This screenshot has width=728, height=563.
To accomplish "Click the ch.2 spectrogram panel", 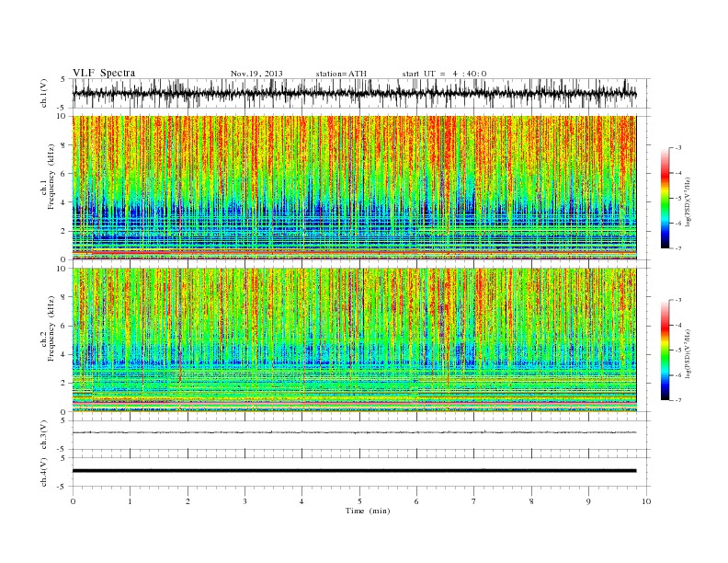I will click(x=354, y=340).
